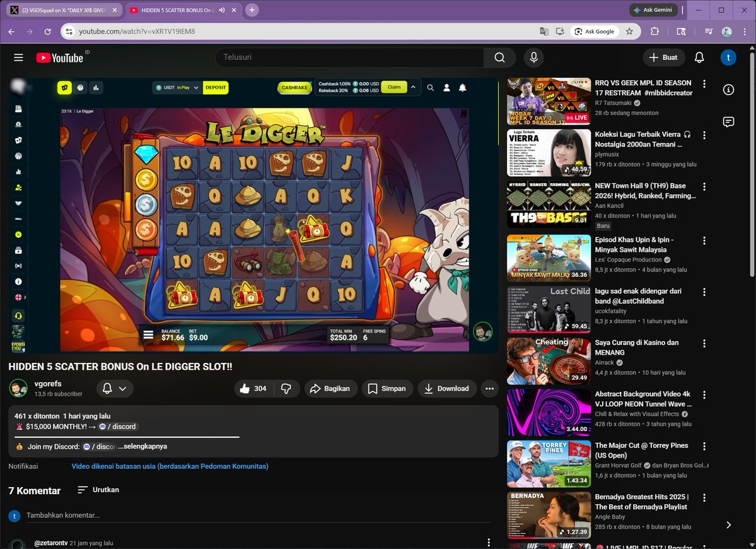Click the Telusuri search input field
This screenshot has height=549, width=756.
pyautogui.click(x=349, y=57)
